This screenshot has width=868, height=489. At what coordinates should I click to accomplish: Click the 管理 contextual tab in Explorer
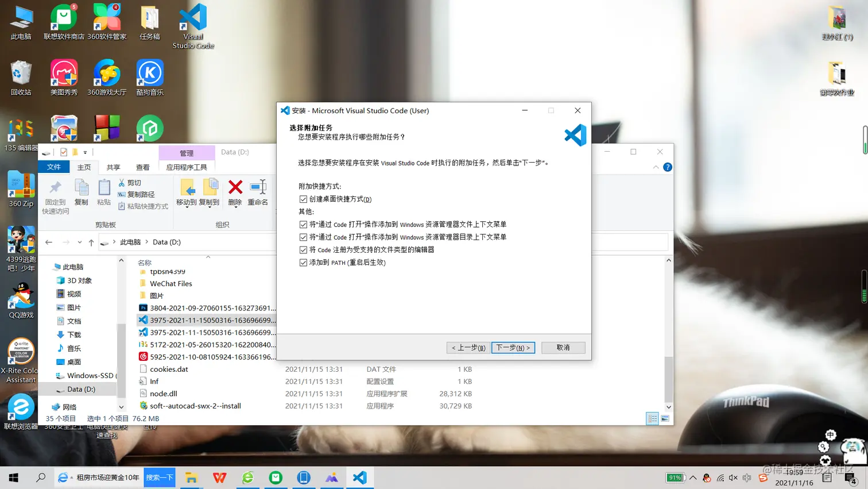tap(187, 153)
